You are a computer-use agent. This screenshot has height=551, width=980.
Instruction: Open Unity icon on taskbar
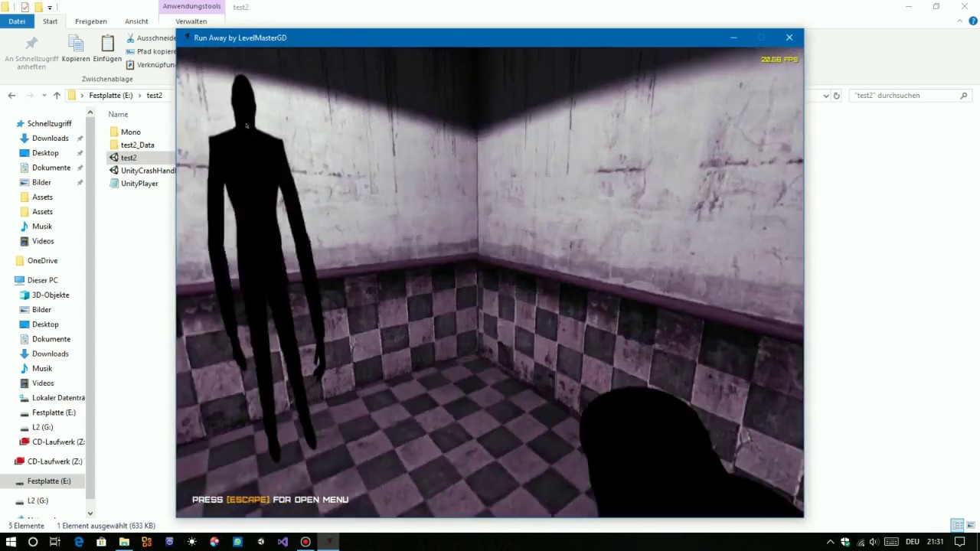(260, 542)
